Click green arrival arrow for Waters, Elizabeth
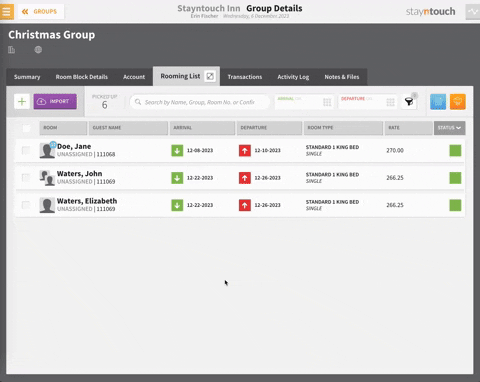This screenshot has height=382, width=480. click(x=177, y=205)
